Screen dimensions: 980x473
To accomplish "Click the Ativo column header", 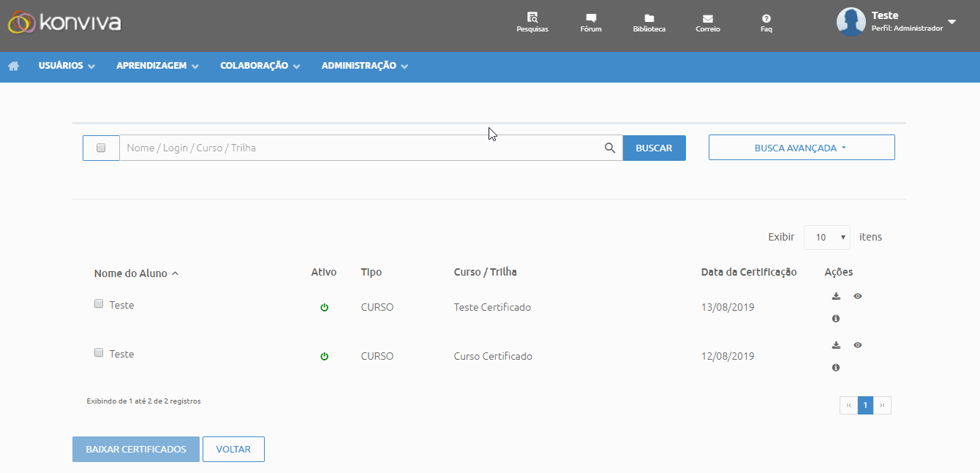I will tap(324, 272).
